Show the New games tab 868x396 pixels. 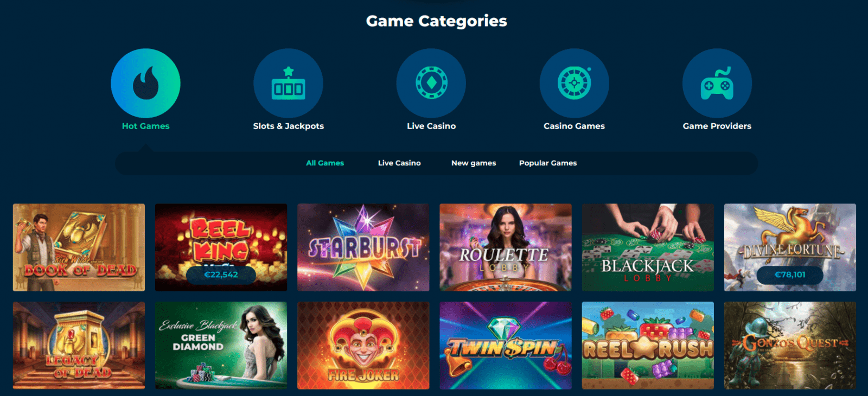[474, 163]
